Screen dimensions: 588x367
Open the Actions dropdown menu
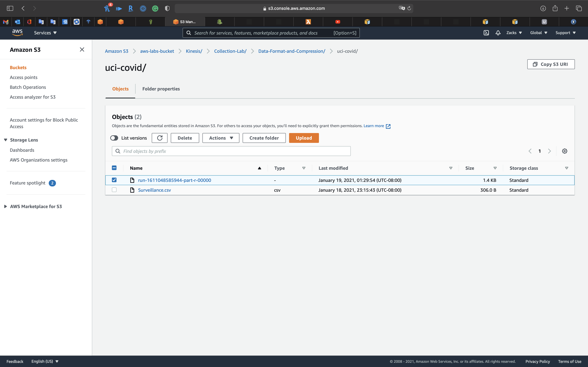(x=221, y=138)
